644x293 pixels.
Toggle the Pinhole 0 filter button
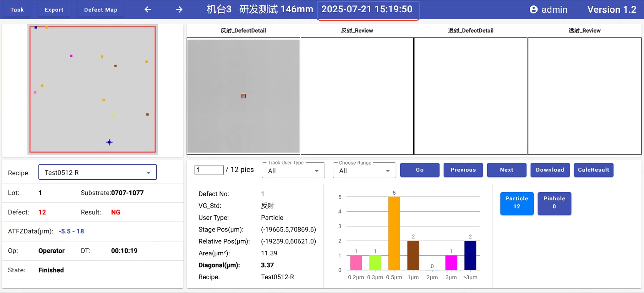[x=554, y=203]
